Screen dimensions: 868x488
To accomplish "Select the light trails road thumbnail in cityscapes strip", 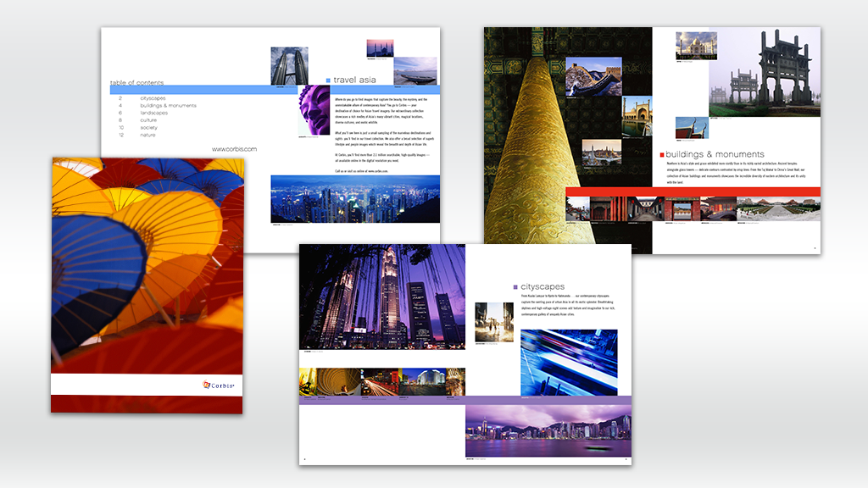I will tap(380, 382).
